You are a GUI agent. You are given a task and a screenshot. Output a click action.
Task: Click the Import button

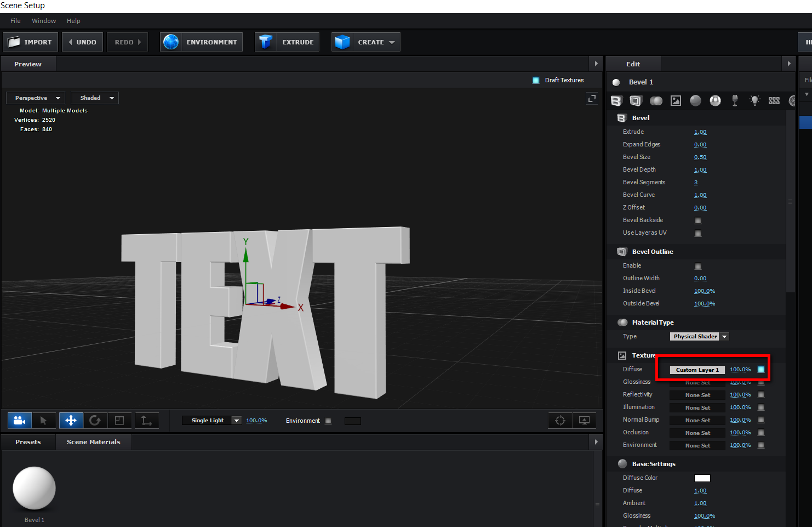point(31,42)
